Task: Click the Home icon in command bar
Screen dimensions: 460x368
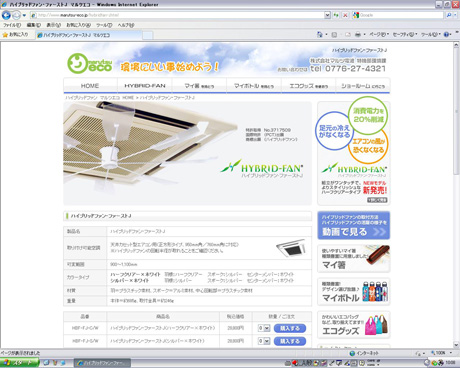Action: [320, 34]
